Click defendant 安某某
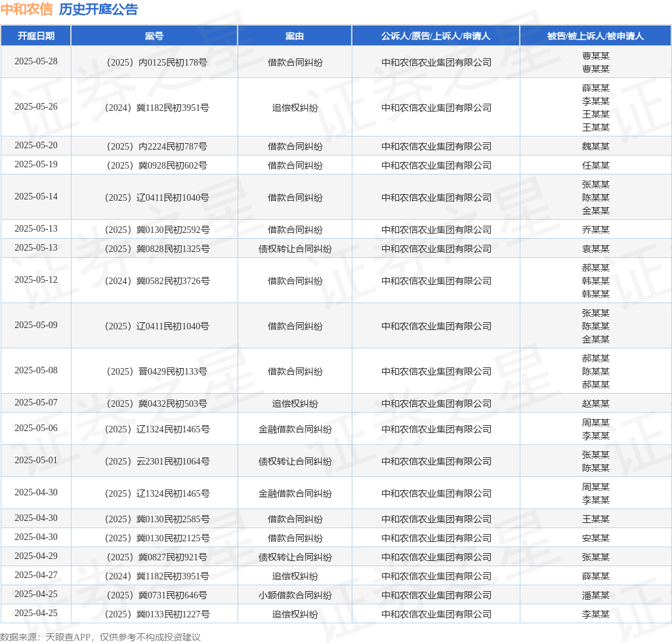 (x=596, y=538)
